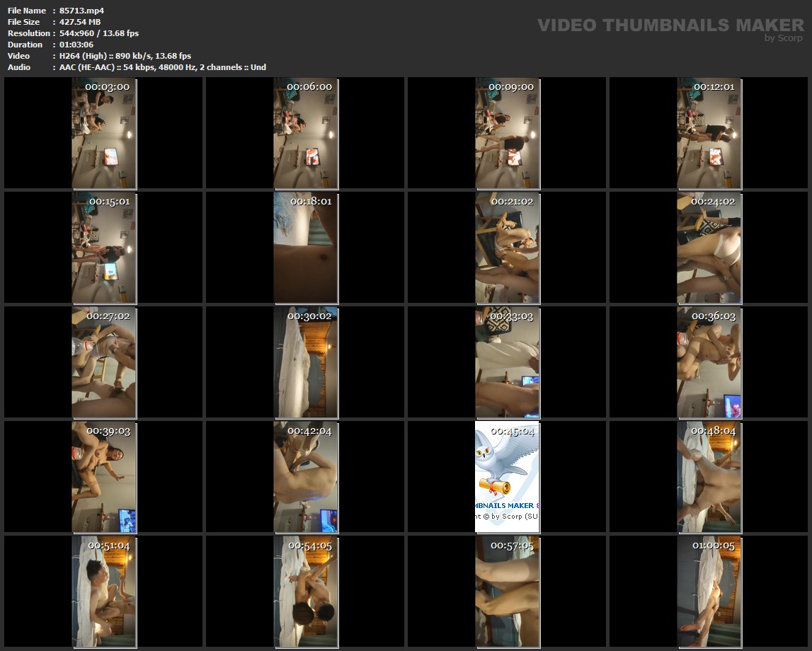Click the duration value 01:03:06
Viewport: 812px width, 651px height.
click(76, 45)
